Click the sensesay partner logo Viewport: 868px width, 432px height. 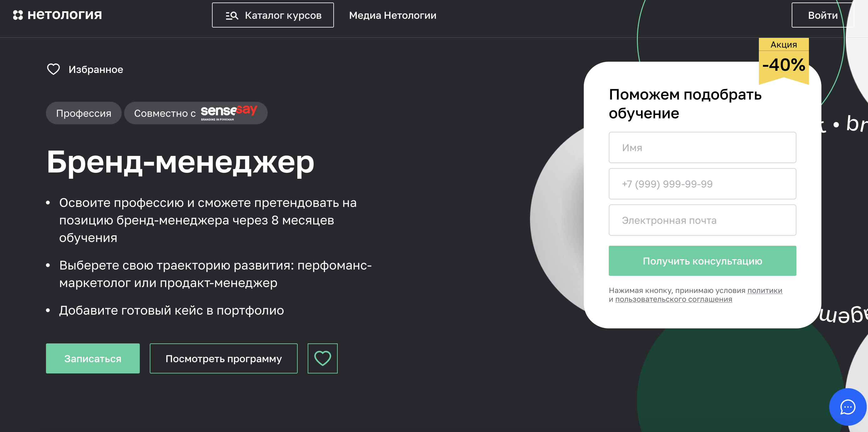click(x=229, y=113)
